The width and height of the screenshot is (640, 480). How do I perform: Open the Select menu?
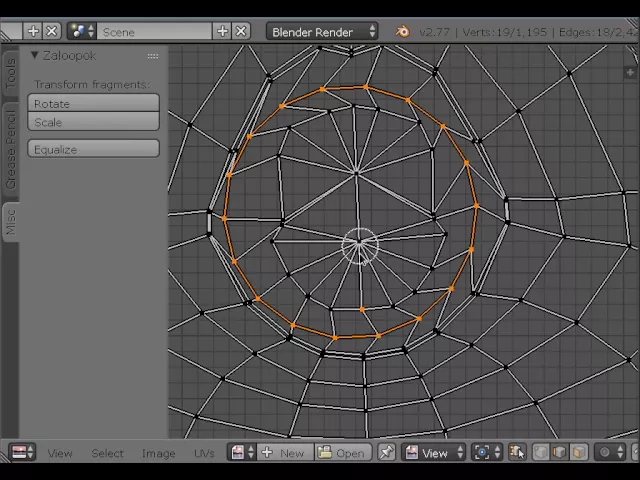107,453
